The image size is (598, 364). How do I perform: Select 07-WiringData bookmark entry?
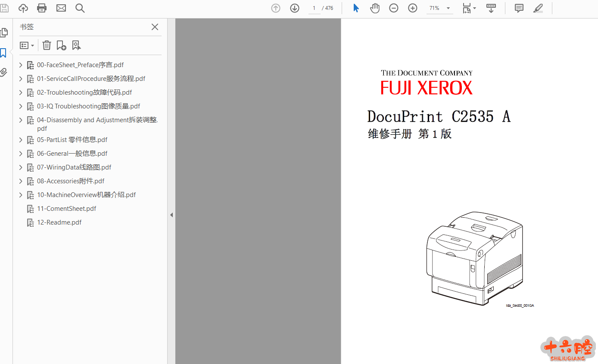74,167
